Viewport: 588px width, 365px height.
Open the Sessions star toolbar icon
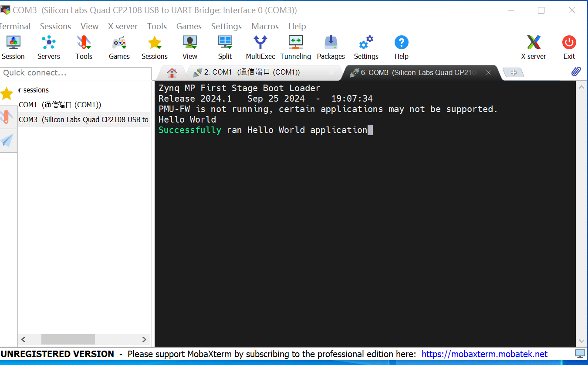point(155,48)
